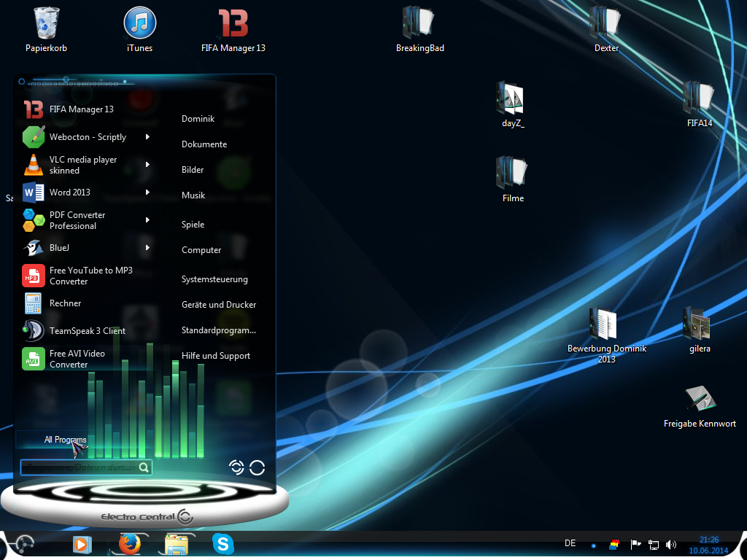The height and width of the screenshot is (560, 747).
Task: Open Firefox from the taskbar
Action: tap(129, 544)
